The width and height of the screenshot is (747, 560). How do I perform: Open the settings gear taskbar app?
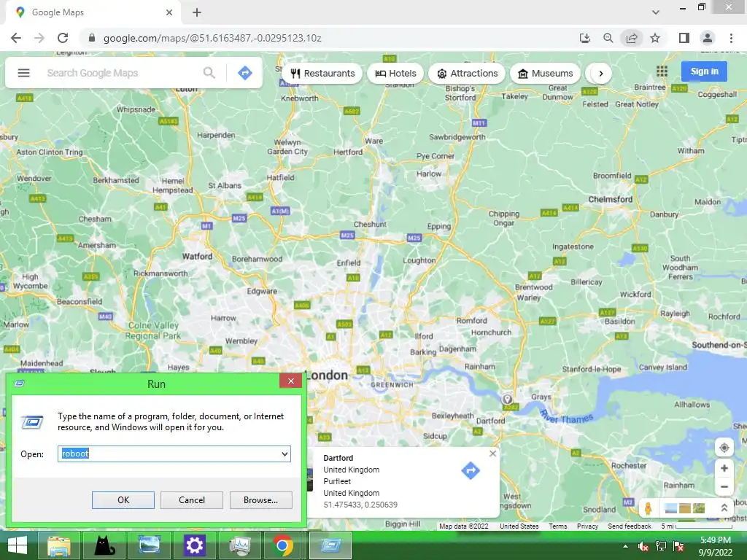[x=194, y=545]
